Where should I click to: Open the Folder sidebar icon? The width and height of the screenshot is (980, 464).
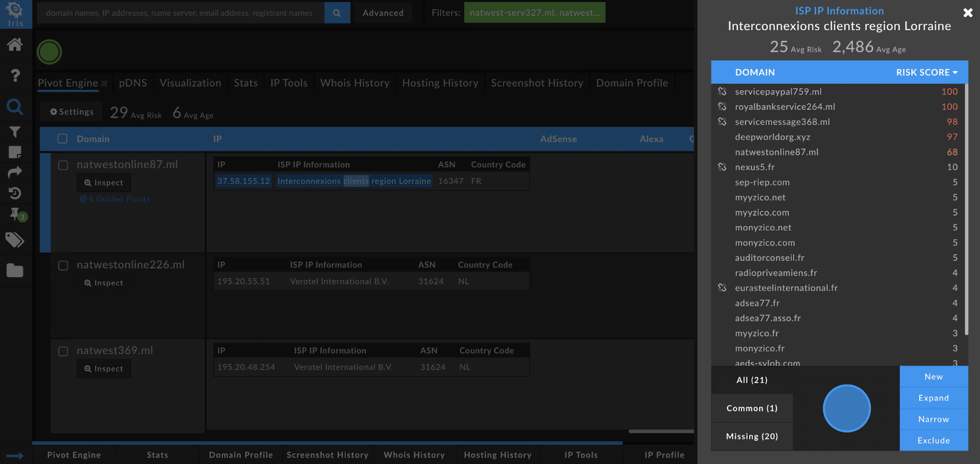pyautogui.click(x=15, y=270)
